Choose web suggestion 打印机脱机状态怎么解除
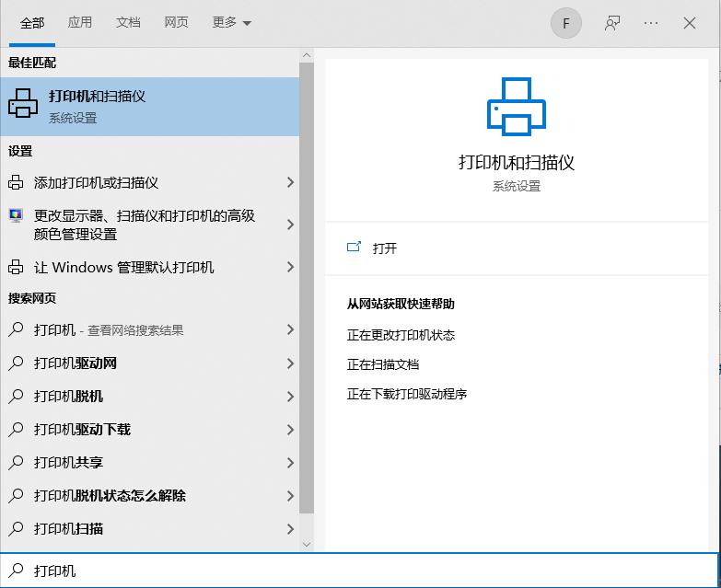This screenshot has width=721, height=588. click(x=110, y=496)
